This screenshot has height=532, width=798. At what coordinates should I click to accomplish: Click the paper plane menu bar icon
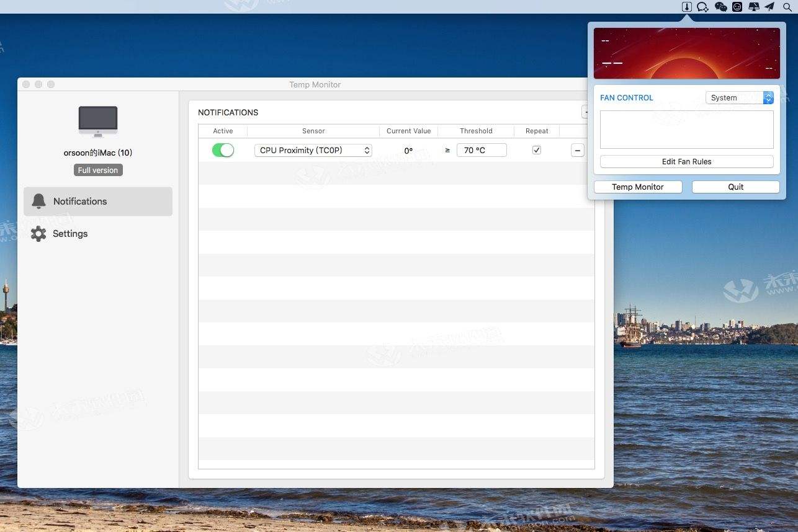pyautogui.click(x=769, y=7)
